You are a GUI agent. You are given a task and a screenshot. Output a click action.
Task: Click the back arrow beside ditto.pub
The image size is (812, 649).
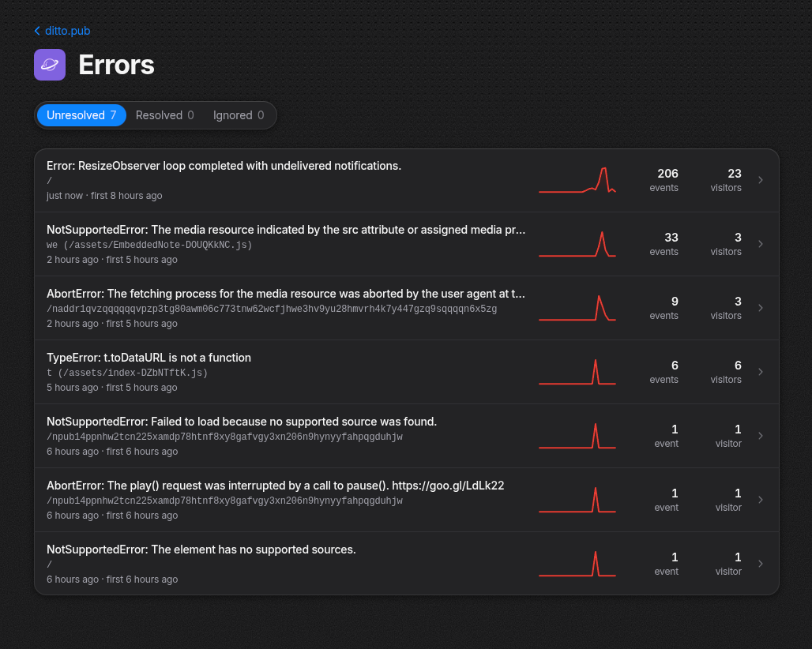click(37, 31)
